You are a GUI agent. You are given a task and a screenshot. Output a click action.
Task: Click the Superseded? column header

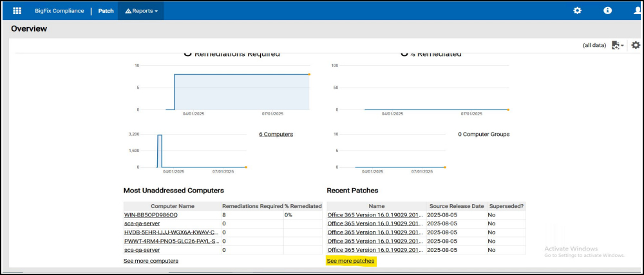click(506, 205)
